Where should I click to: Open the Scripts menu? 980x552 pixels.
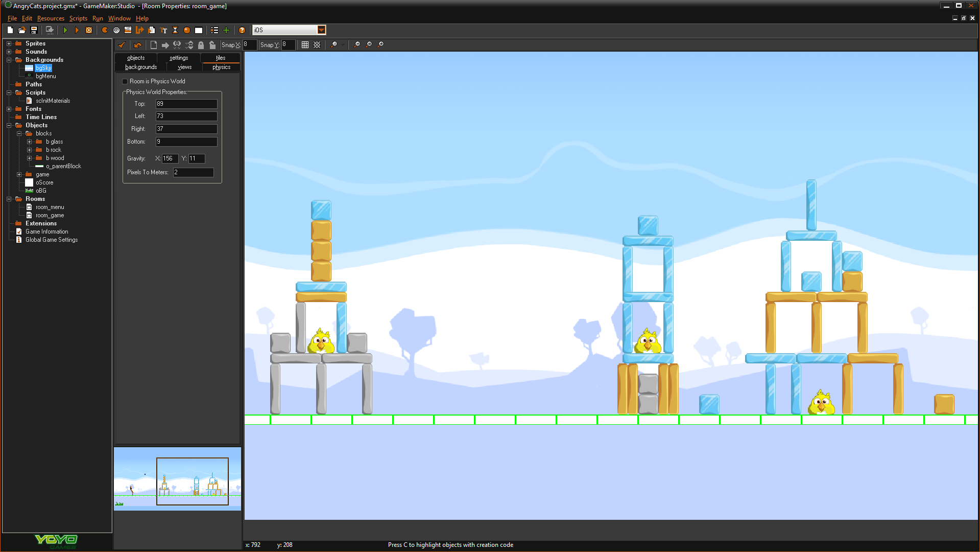(x=78, y=18)
